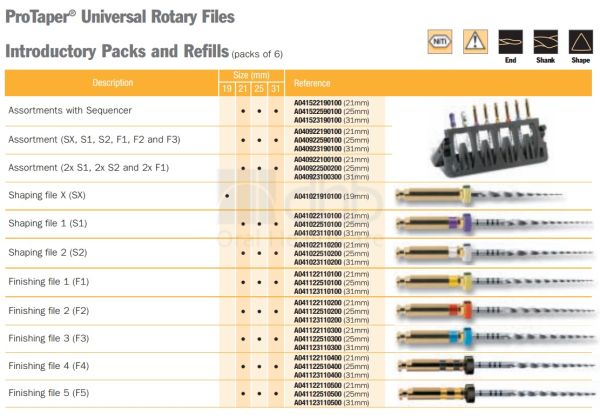Click the SX shaping file image
The image size is (600, 416).
click(x=479, y=194)
